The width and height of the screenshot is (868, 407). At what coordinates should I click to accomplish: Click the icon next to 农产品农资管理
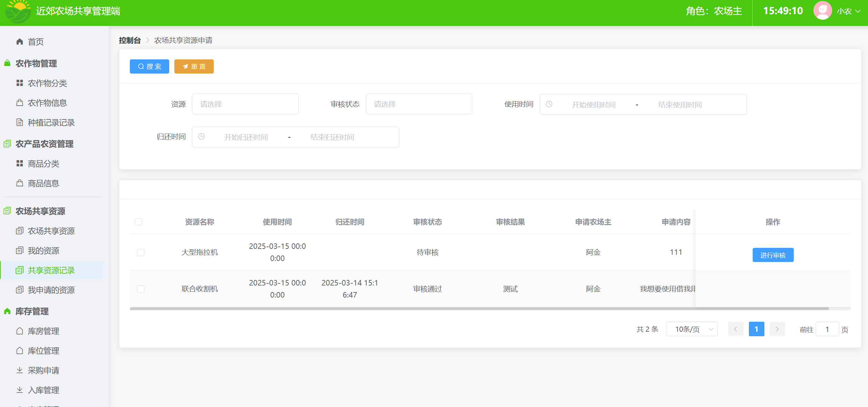click(7, 144)
